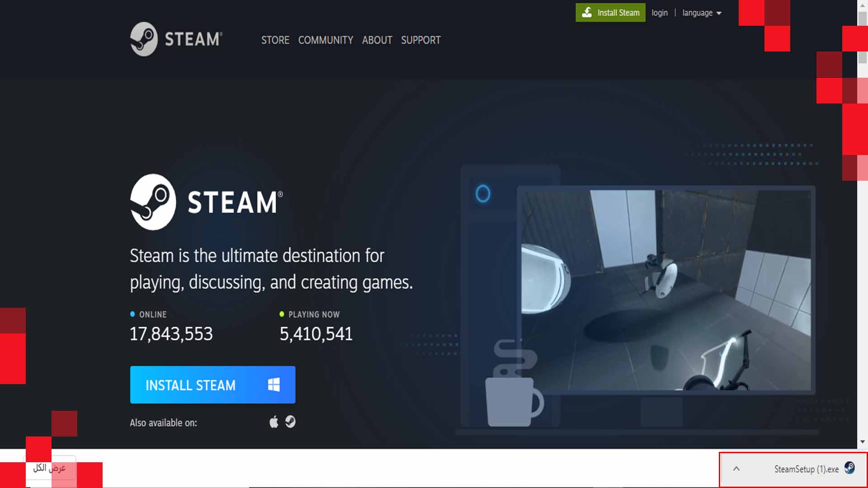Open the language dropdown menu
Screen dimensions: 868x488
[x=697, y=13]
